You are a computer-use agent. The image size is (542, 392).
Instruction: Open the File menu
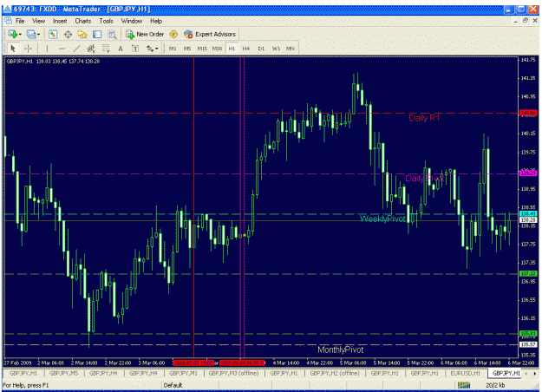click(20, 21)
